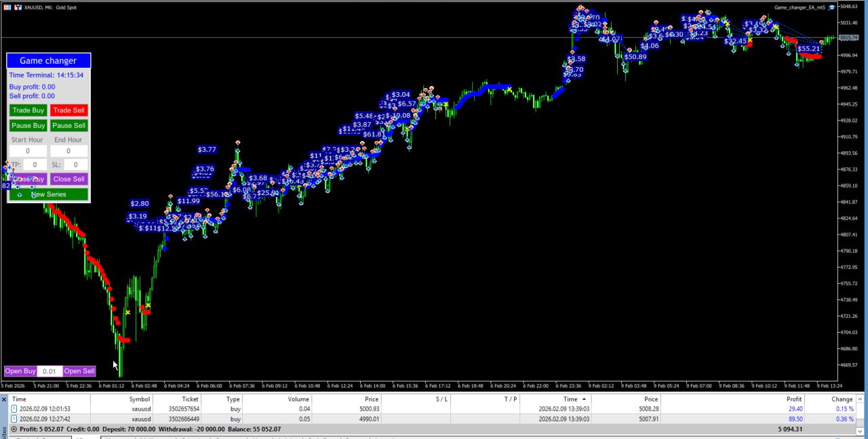Click the close price 5007.91 cell
This screenshot has height=439, width=868.
pos(647,419)
